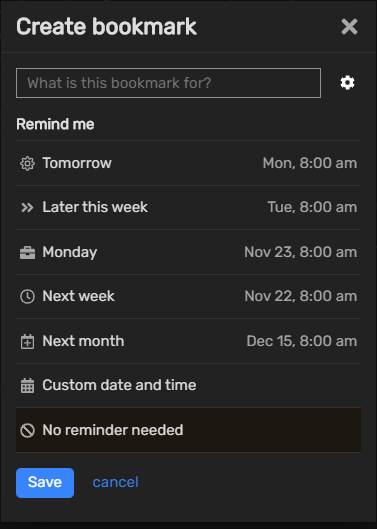Close the Create bookmark dialog
Screen dimensions: 377x529
tap(349, 27)
